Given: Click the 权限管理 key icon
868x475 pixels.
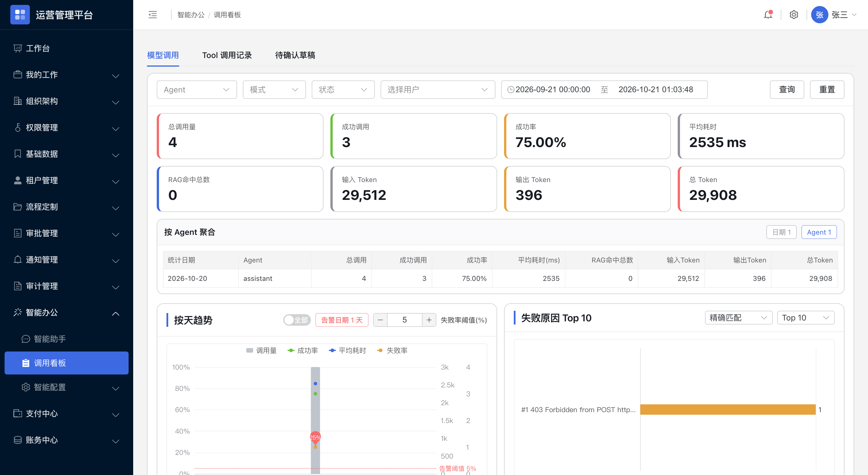Looking at the screenshot, I should pyautogui.click(x=18, y=128).
